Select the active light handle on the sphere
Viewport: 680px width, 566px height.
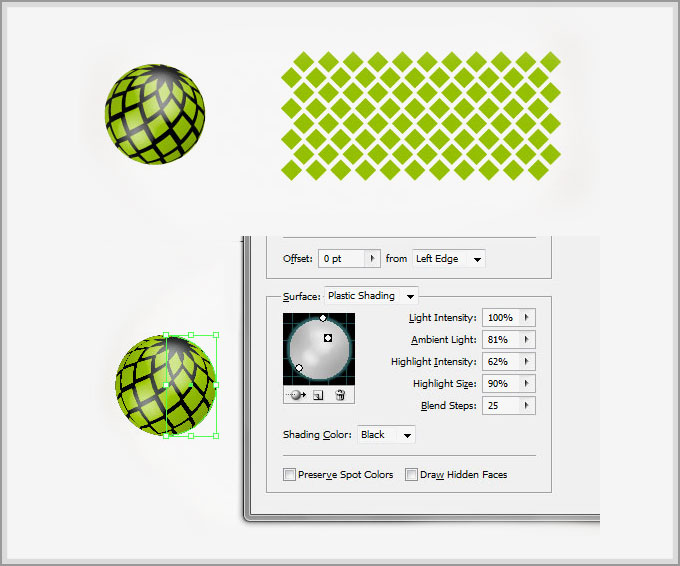(x=328, y=338)
